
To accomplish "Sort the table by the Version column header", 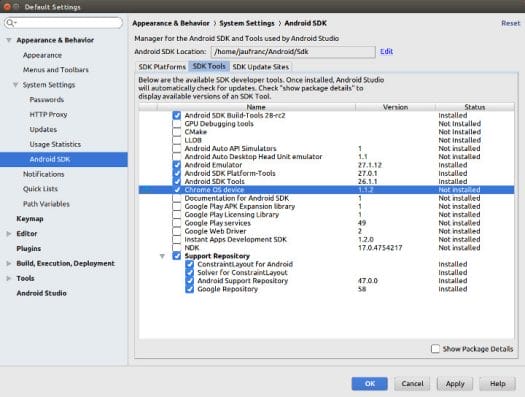I will (395, 107).
